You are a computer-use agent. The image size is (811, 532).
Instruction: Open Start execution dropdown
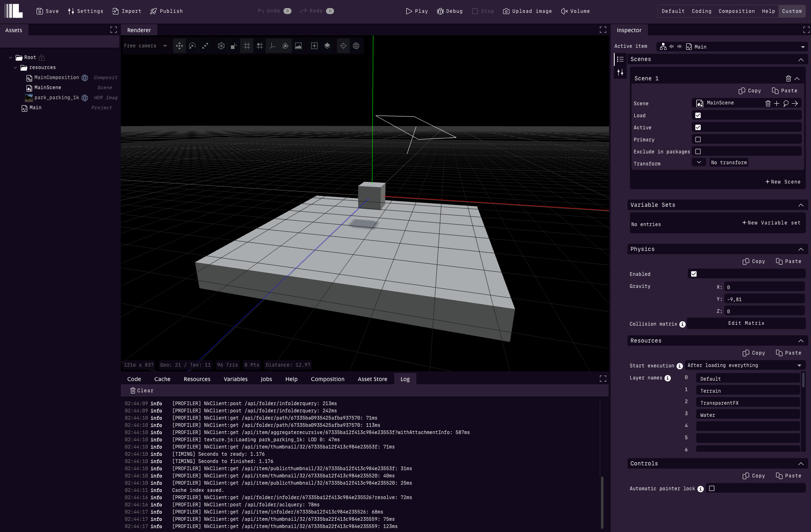[x=744, y=365]
